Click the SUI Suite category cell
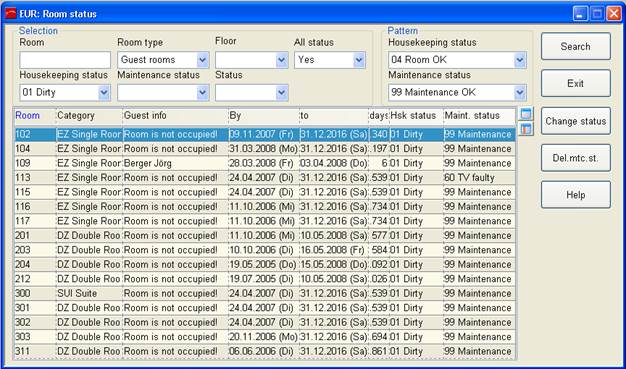626x369 pixels. pos(89,294)
